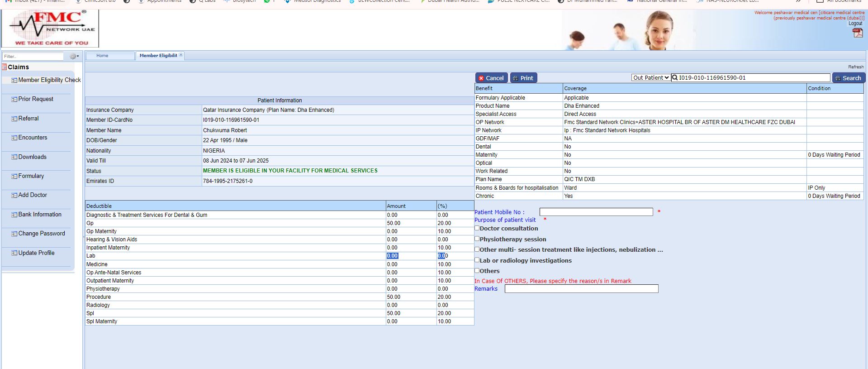Click the Cancel button
Viewport: 868px width, 369px height.
(491, 78)
